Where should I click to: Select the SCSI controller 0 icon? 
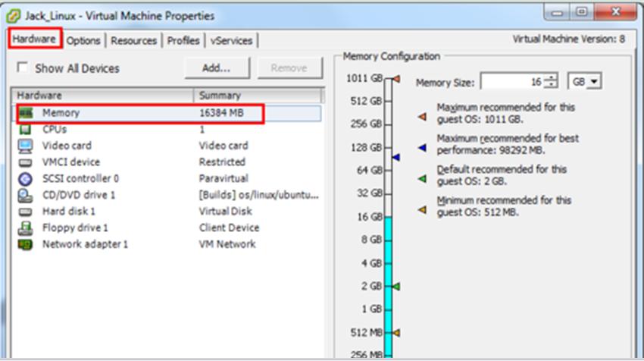pyautogui.click(x=25, y=179)
